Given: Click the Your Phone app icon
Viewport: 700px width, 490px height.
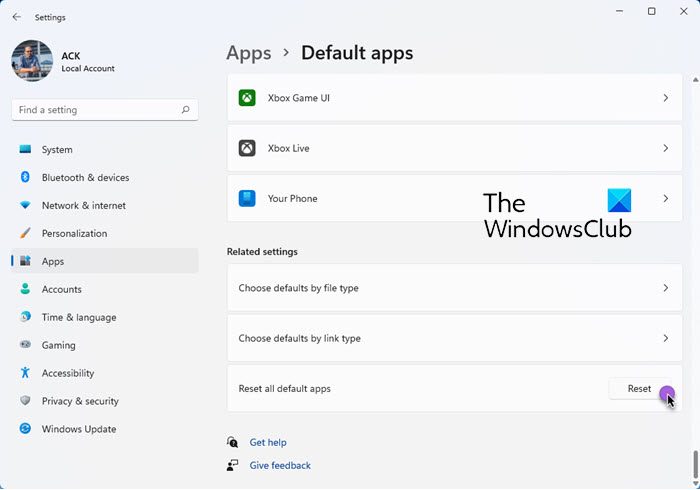Looking at the screenshot, I should point(247,198).
